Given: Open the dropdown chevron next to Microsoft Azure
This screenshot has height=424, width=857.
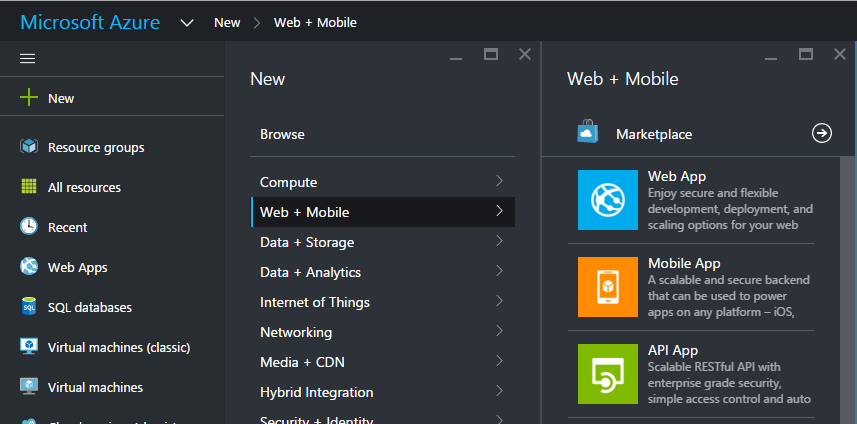Looking at the screenshot, I should pos(187,23).
